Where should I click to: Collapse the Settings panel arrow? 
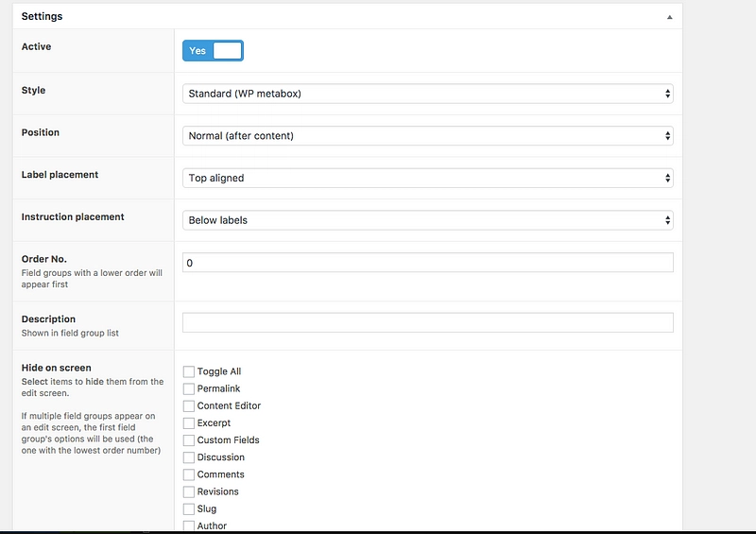pyautogui.click(x=669, y=17)
